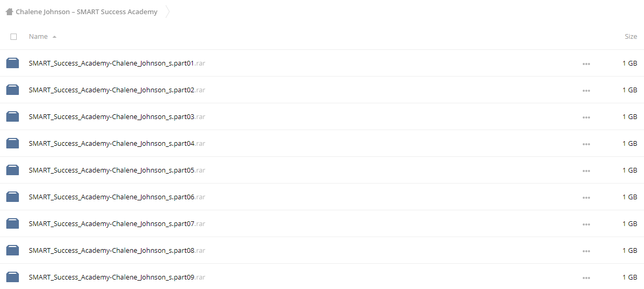Click the 1 GB size of part03.rar
The height and width of the screenshot is (289, 644).
click(x=630, y=117)
